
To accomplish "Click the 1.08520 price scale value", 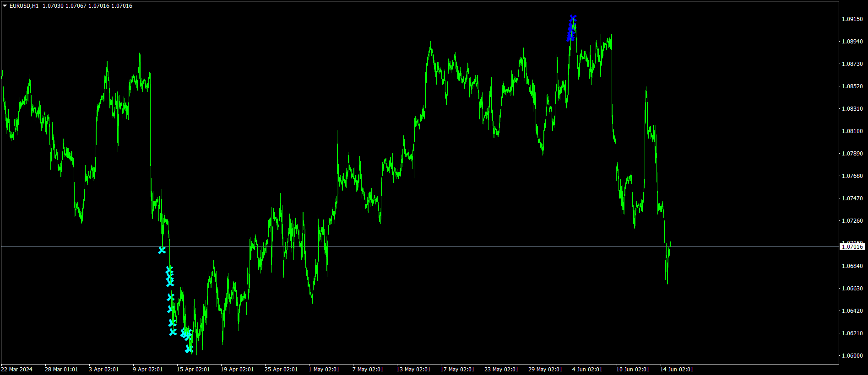I will (852, 86).
